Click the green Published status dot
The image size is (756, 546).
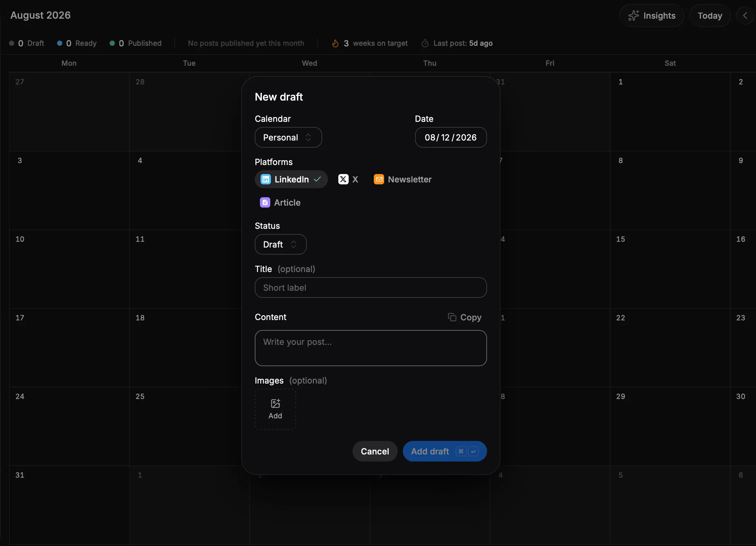click(x=112, y=43)
